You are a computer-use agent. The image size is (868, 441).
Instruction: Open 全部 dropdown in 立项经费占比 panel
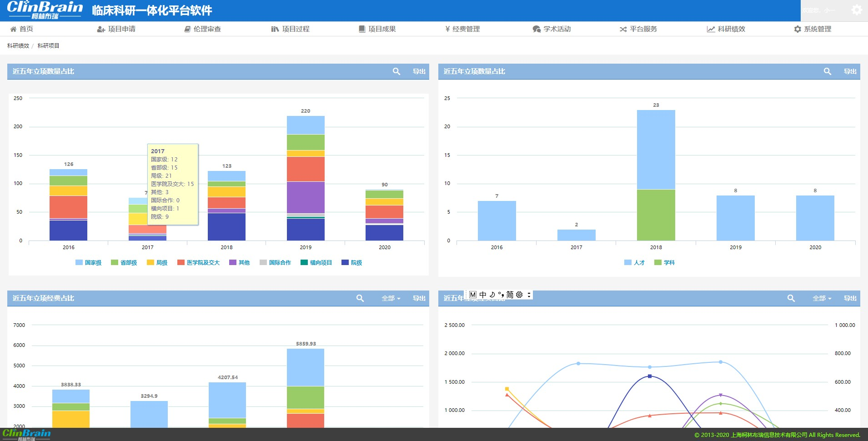391,298
